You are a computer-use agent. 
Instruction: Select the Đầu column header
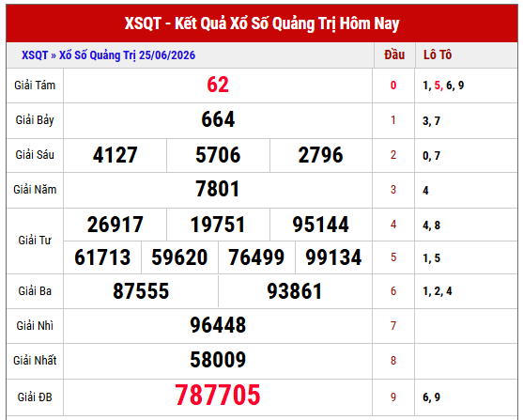(394, 55)
